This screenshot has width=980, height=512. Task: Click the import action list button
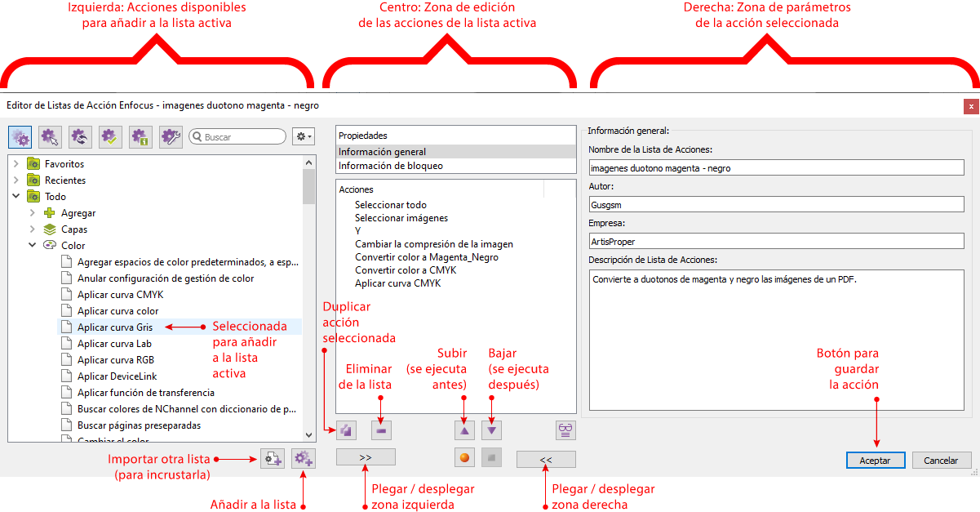pos(272,459)
